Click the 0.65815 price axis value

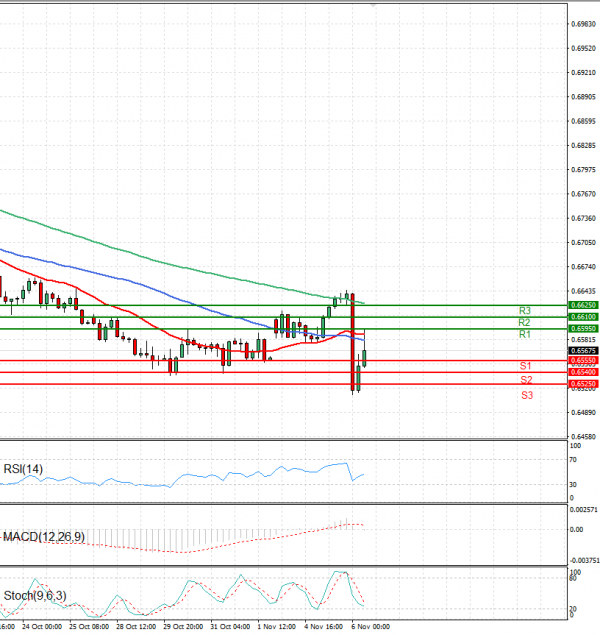point(583,339)
